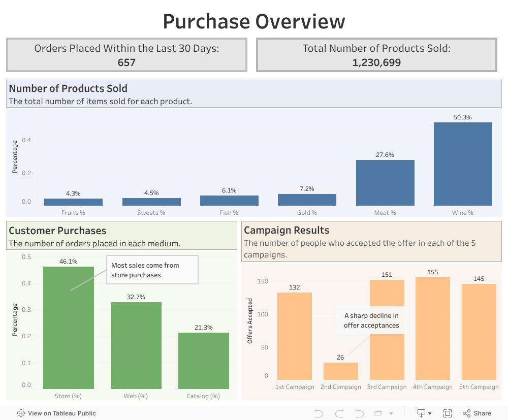The width and height of the screenshot is (508, 420).
Task: Click the Gold % bar
Action: point(307,200)
